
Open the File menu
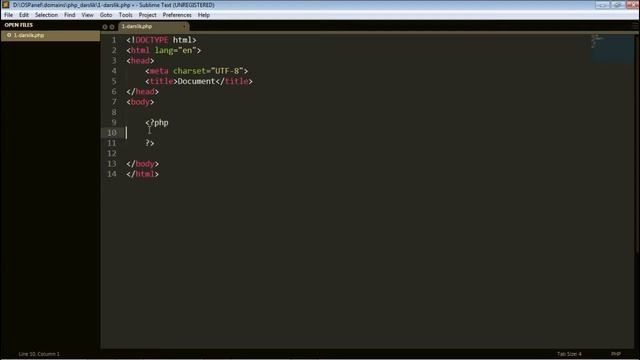point(9,15)
